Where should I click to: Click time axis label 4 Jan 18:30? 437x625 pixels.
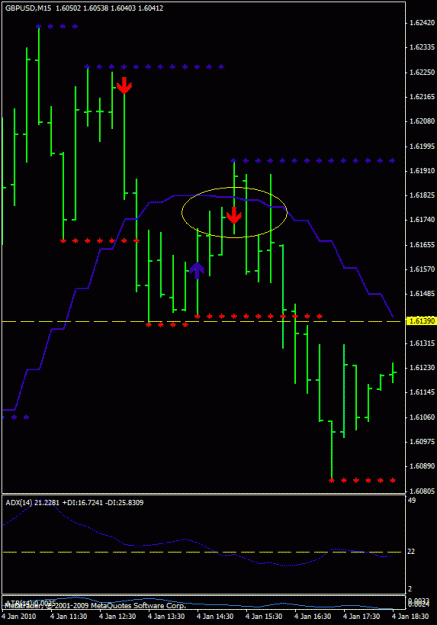coord(411,617)
